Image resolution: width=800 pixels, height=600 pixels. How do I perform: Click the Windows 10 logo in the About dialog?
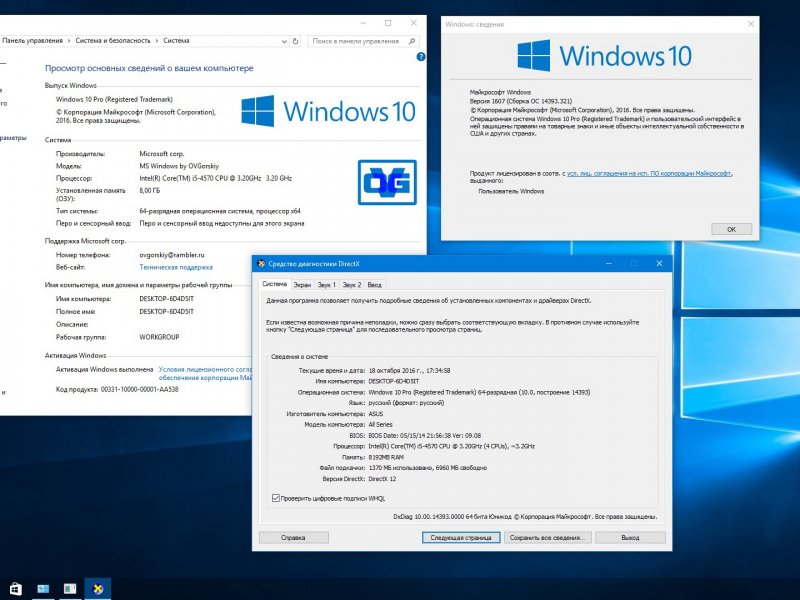click(x=605, y=55)
